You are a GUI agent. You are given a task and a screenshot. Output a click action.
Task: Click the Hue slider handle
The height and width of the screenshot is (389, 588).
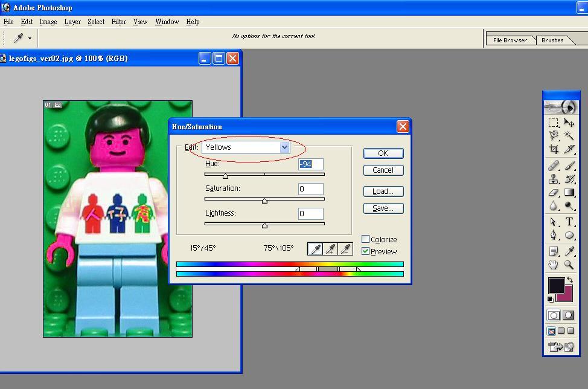click(225, 176)
